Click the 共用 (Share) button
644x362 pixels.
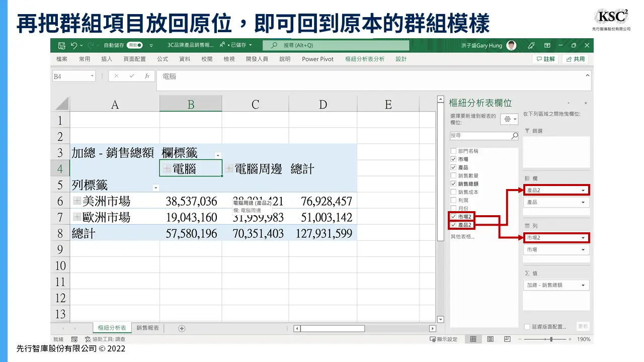575,59
